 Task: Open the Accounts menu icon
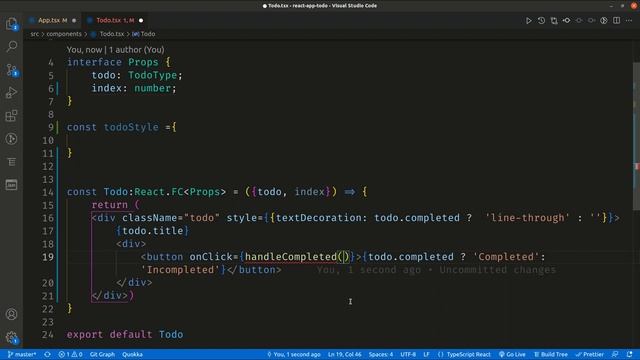[11, 314]
